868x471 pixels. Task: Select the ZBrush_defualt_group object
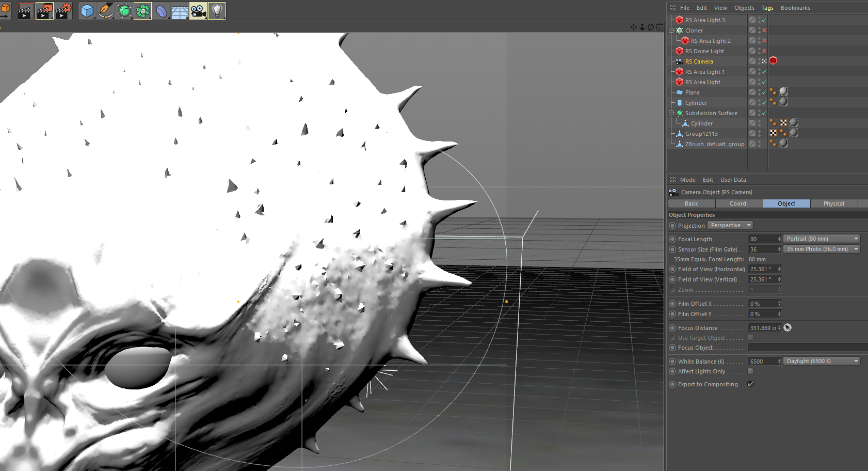point(715,144)
